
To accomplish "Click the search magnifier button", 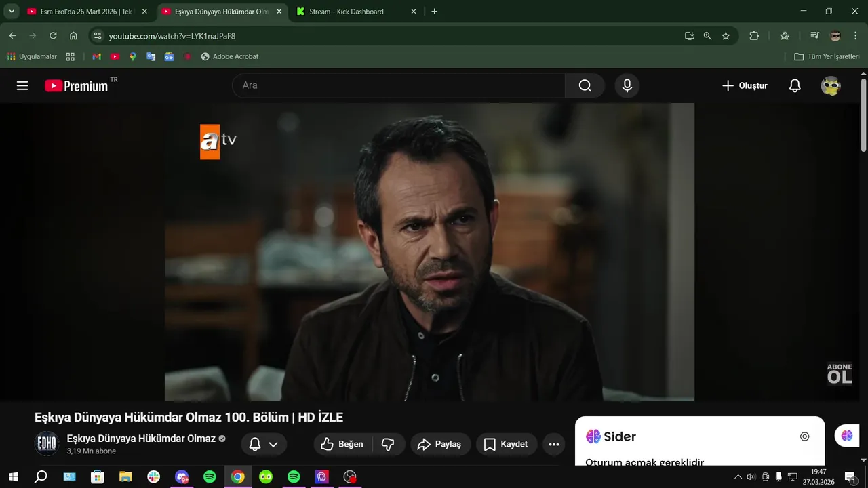I will [585, 85].
